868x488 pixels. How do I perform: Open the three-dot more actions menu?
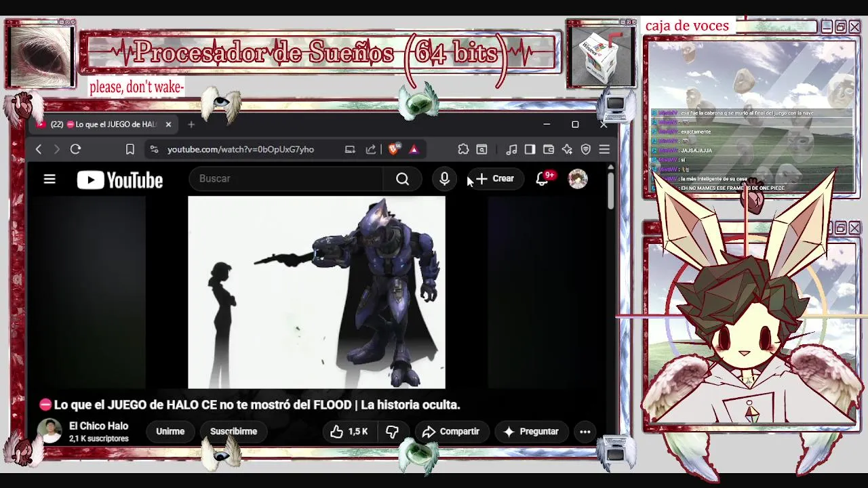[585, 431]
